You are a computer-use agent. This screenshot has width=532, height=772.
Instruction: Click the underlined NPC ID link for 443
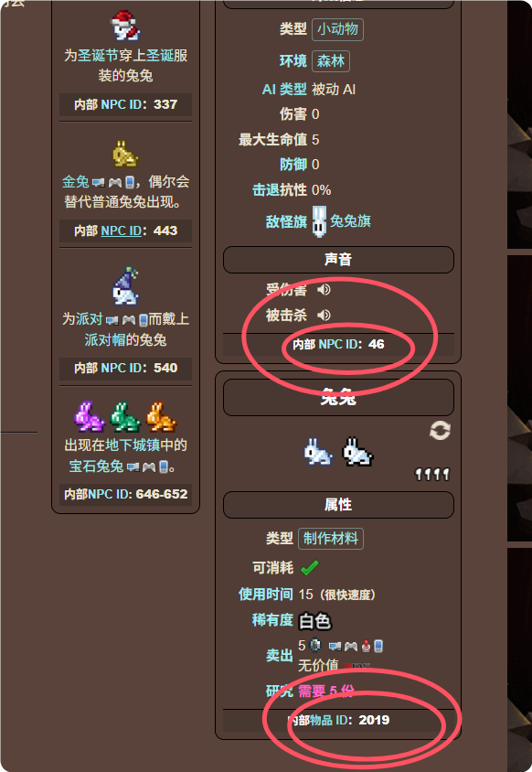click(x=121, y=231)
